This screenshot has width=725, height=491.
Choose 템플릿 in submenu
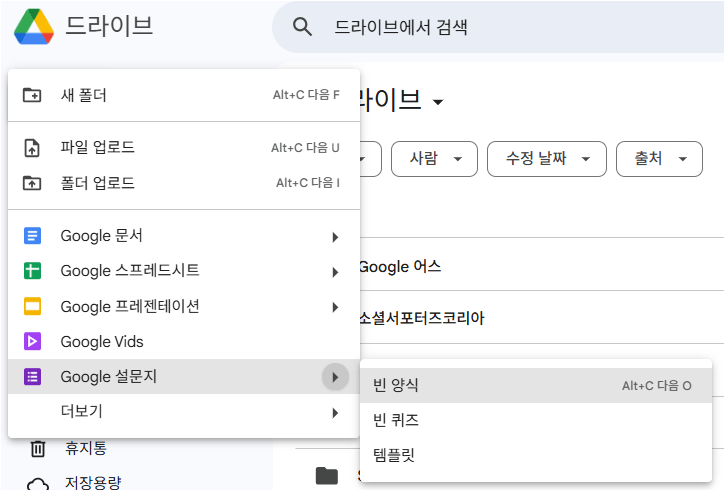[535, 455]
